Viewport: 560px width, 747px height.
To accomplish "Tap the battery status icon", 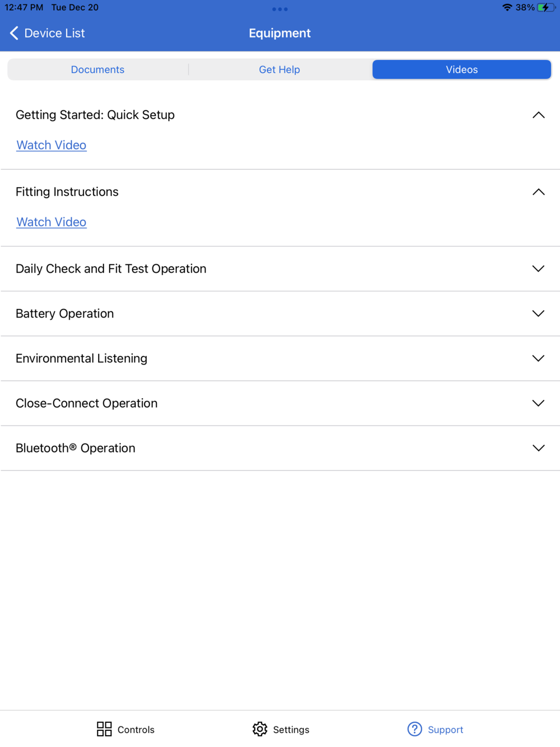I will point(547,7).
